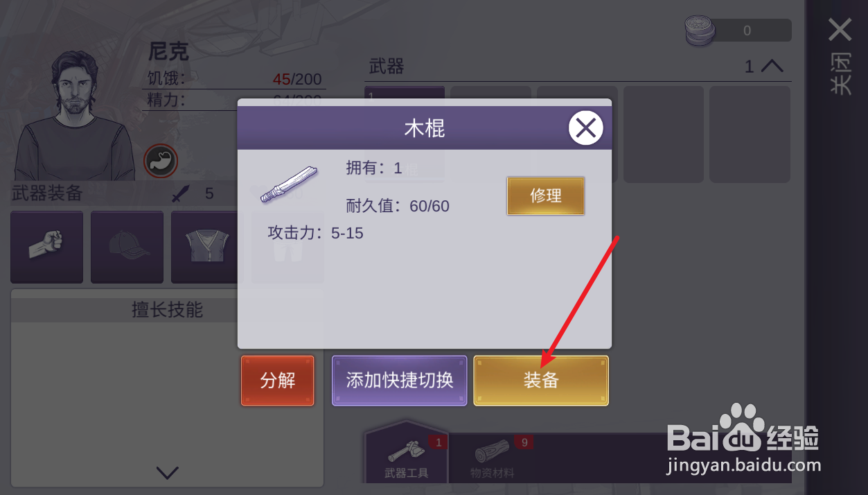Image resolution: width=868 pixels, height=495 pixels.
Task: Click the 关闭 close panel button
Action: [x=840, y=57]
